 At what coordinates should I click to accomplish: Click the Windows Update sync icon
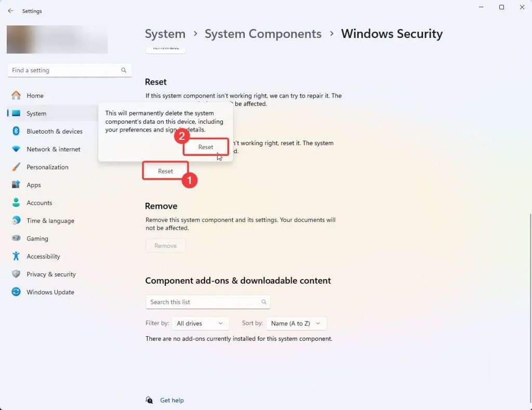pos(16,292)
